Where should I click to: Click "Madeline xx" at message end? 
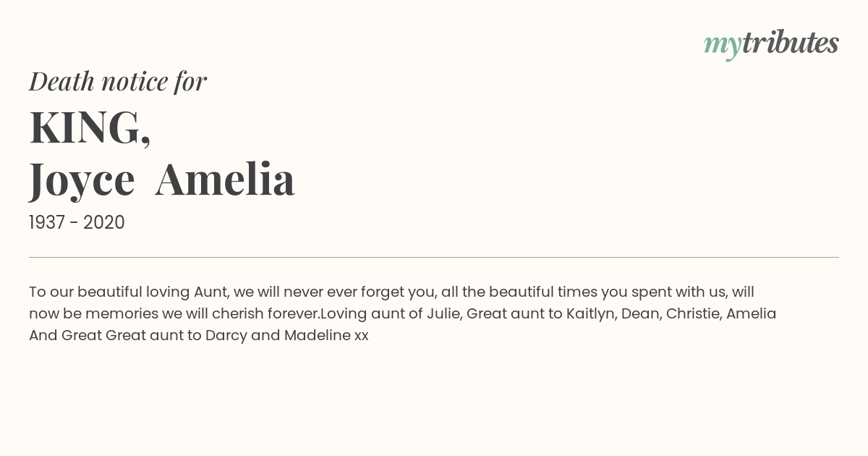pos(326,336)
